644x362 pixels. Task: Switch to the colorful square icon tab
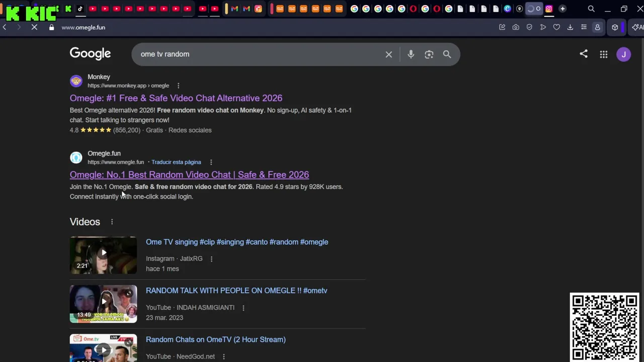click(x=258, y=9)
